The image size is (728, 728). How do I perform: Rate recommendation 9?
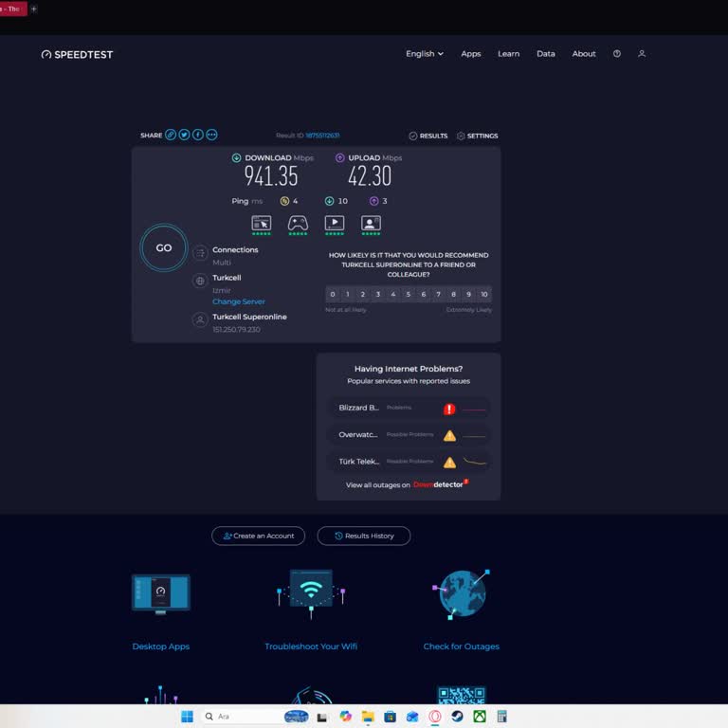(469, 295)
